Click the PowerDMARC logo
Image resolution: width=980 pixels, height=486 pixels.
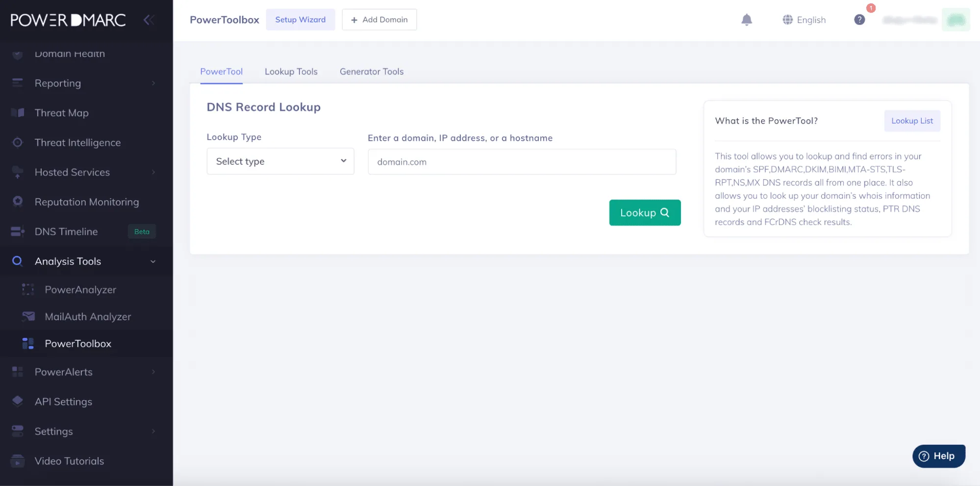[68, 20]
